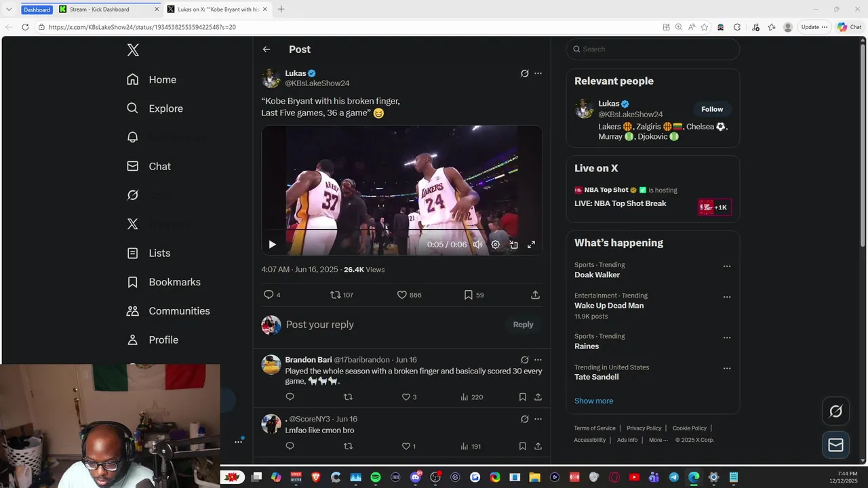Add page to favorites star icon
Image resolution: width=868 pixels, height=488 pixels.
tap(705, 27)
